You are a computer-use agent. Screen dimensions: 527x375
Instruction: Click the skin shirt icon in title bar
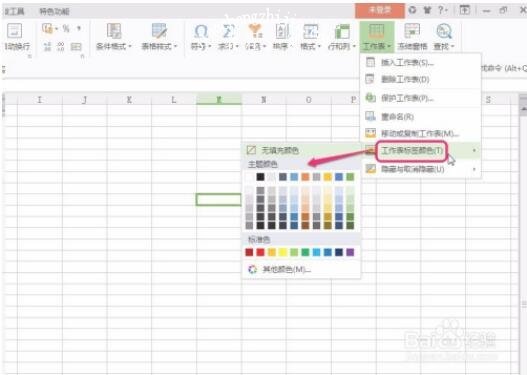[427, 10]
